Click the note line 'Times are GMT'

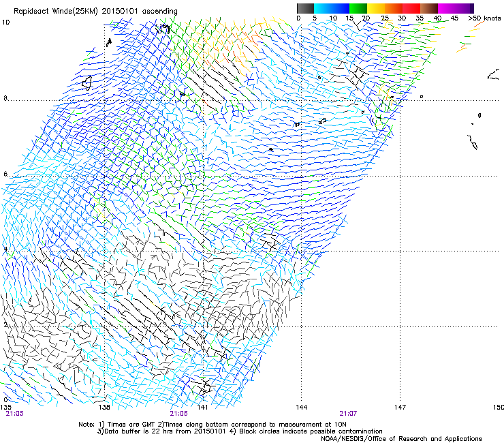click(131, 425)
